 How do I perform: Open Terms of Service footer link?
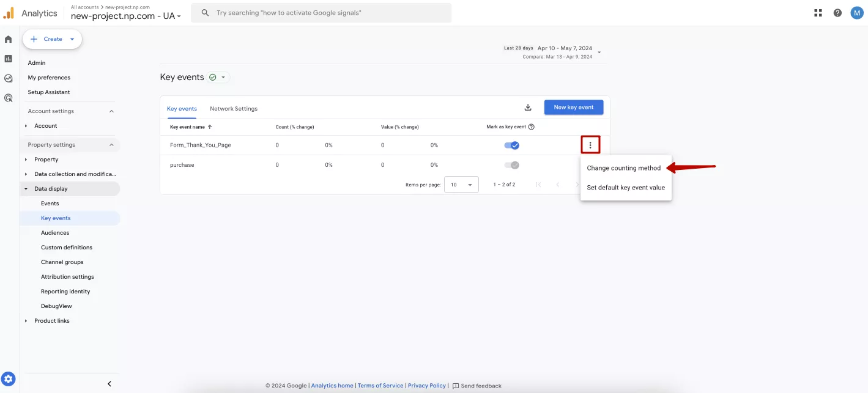[380, 386]
